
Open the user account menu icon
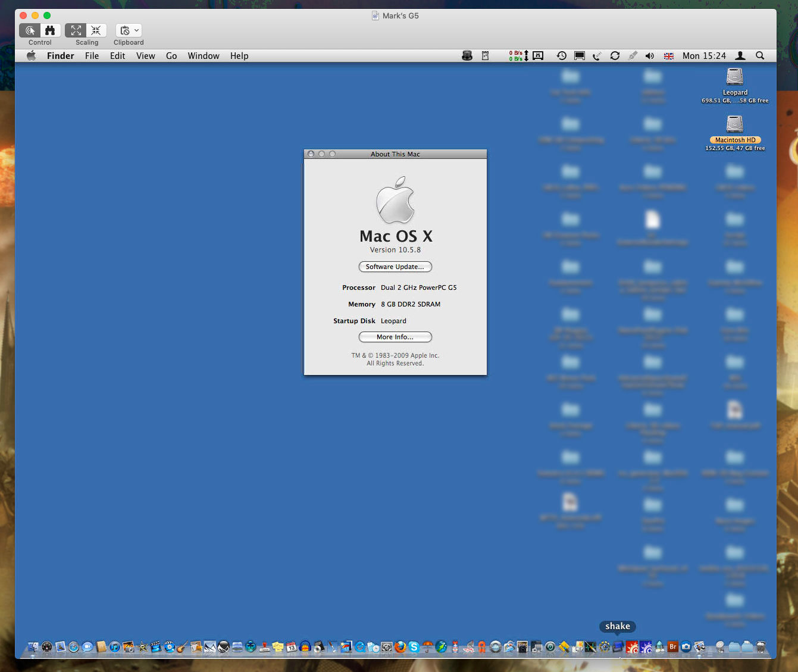[x=740, y=55]
